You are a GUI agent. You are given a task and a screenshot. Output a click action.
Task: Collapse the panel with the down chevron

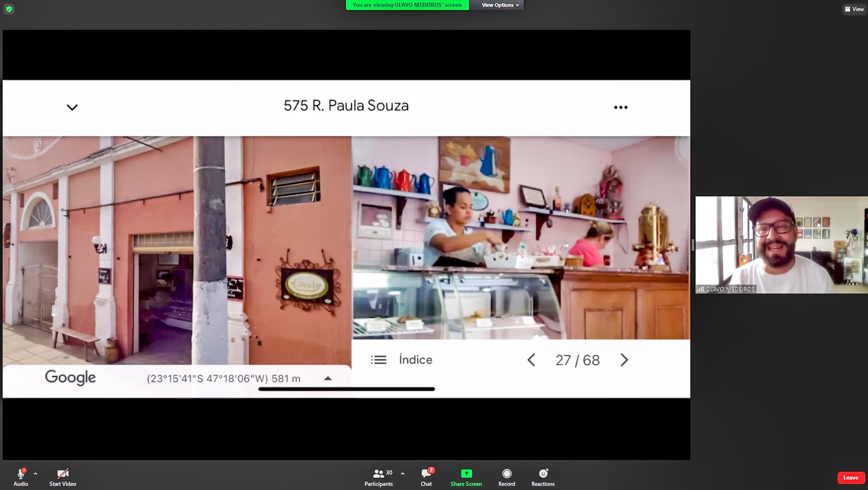pos(72,107)
